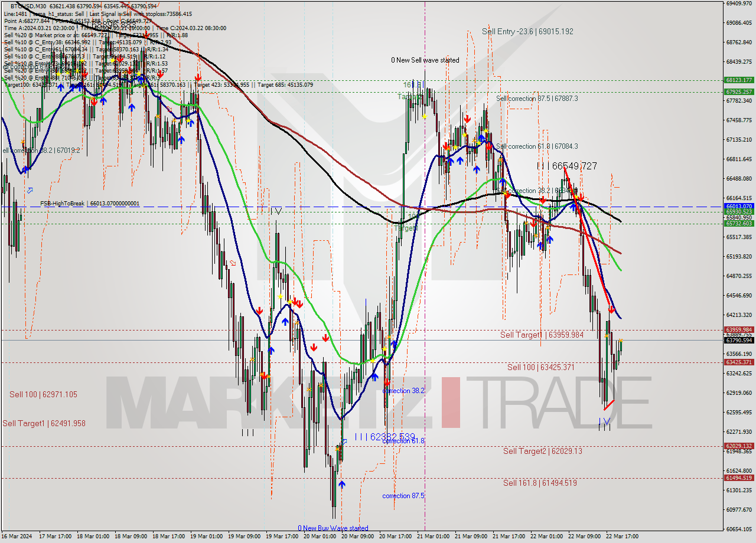Select 'Sell correction 87.5 | 67887.3' label
The image size is (756, 543).
[537, 99]
